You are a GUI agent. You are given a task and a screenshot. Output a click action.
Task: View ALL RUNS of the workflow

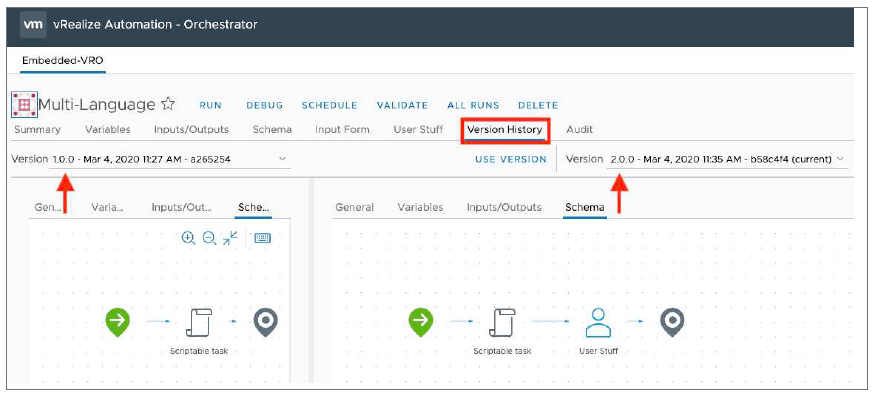[x=473, y=105]
